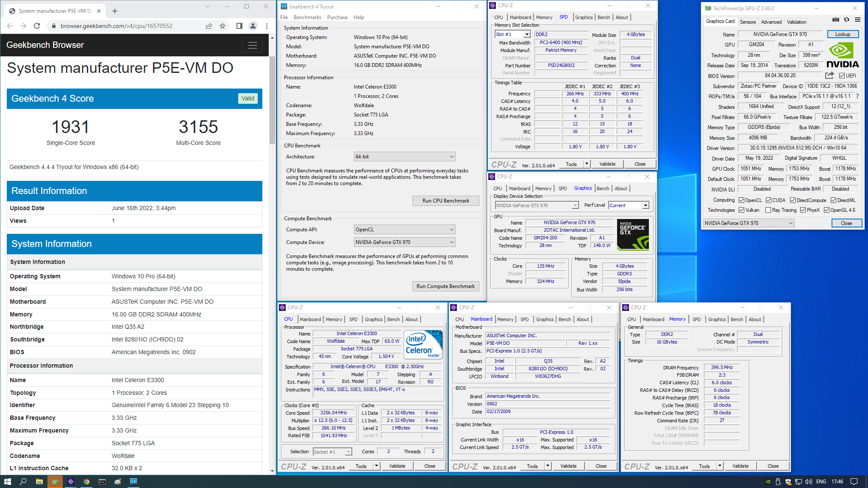Click the Chrome page vertical scrollbar
868x488 pixels.
(273, 100)
